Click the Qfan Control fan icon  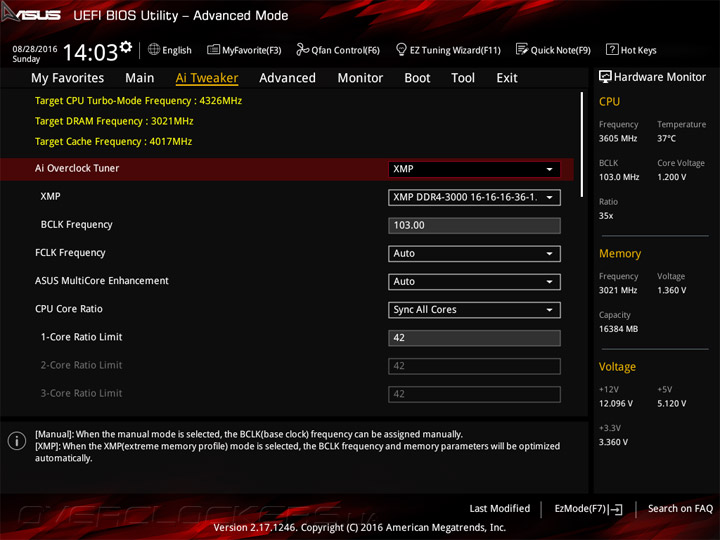click(x=303, y=49)
